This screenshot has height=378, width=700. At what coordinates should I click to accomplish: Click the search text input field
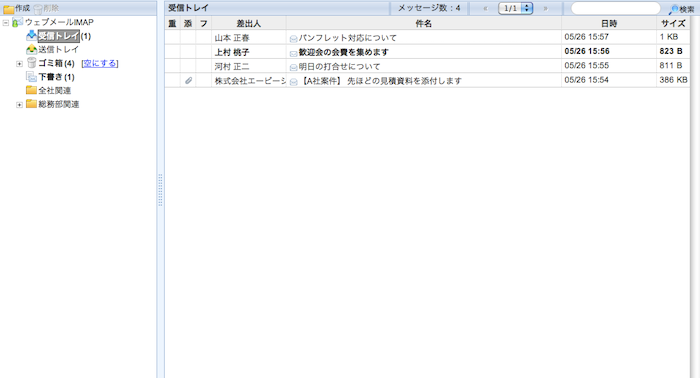coord(616,8)
